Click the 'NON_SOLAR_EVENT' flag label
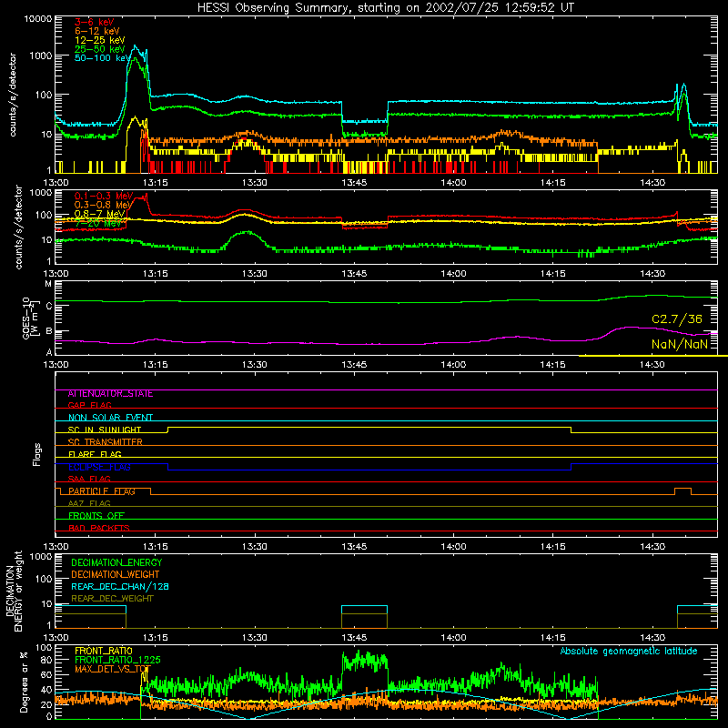Screen dimensions: 728x728 click(110, 418)
